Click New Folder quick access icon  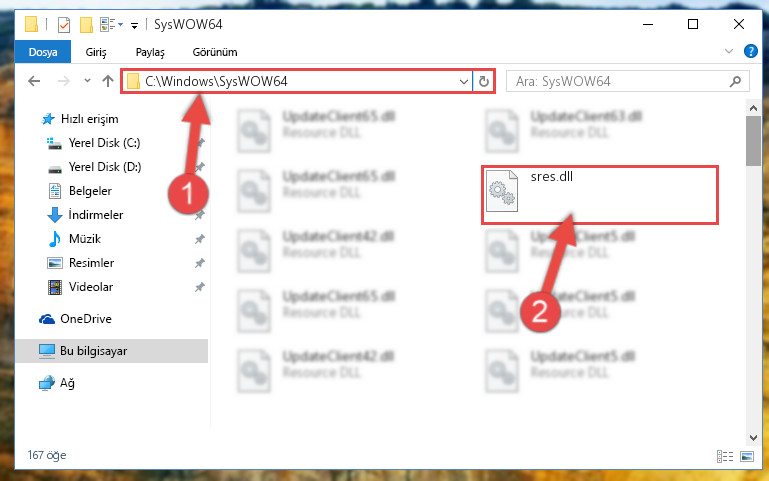[86, 25]
